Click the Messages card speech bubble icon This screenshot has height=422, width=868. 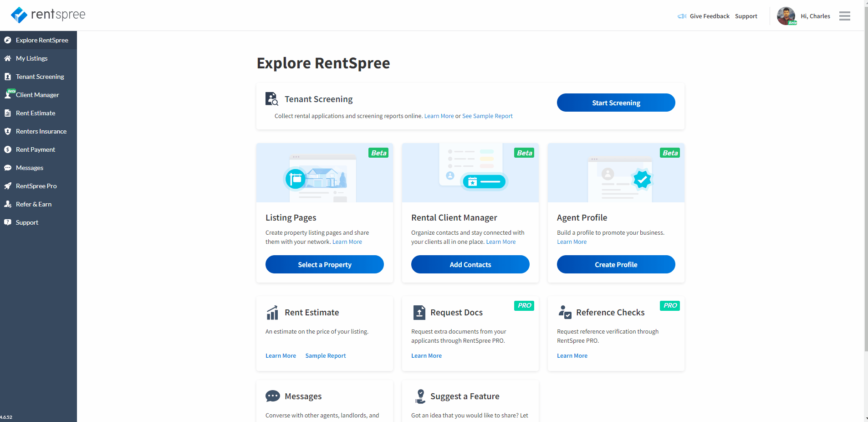273,396
